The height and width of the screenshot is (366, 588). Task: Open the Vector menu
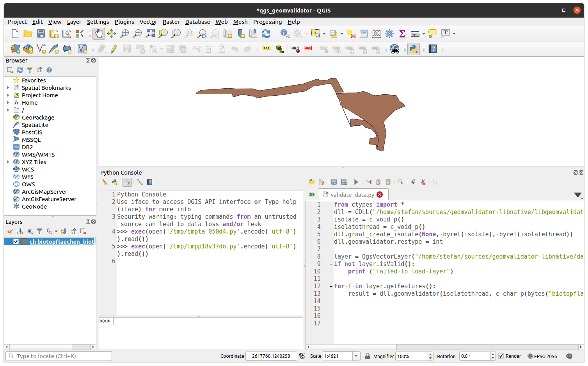[x=148, y=22]
